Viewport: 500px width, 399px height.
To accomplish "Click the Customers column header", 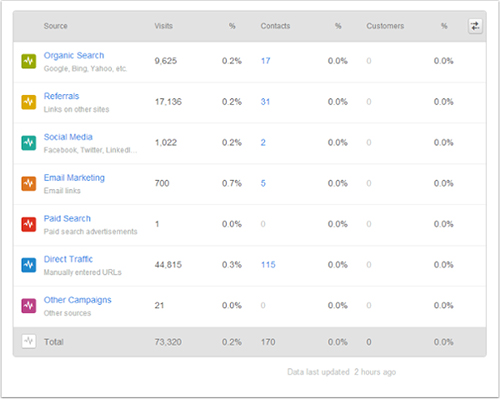I will (385, 26).
